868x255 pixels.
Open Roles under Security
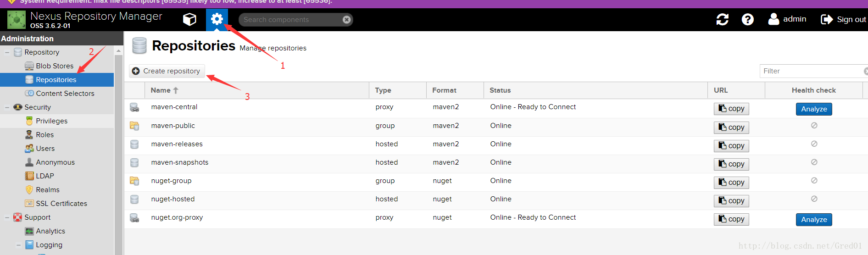[45, 135]
